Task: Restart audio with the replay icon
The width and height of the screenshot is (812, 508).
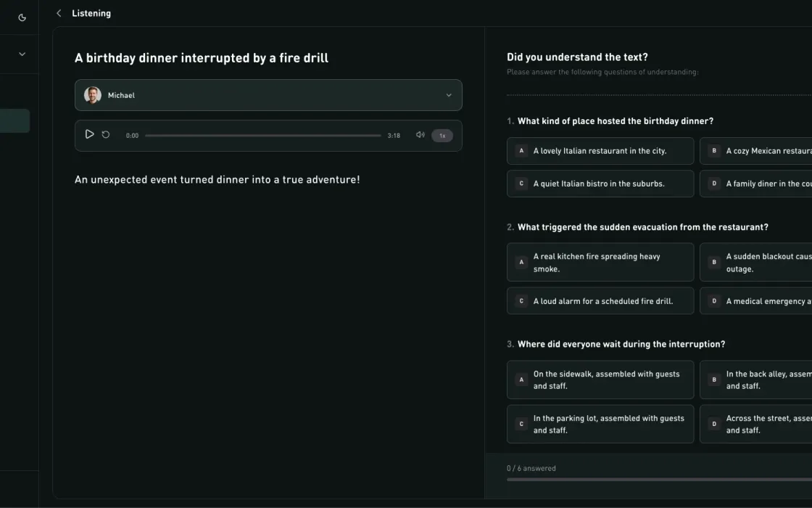Action: coord(106,135)
